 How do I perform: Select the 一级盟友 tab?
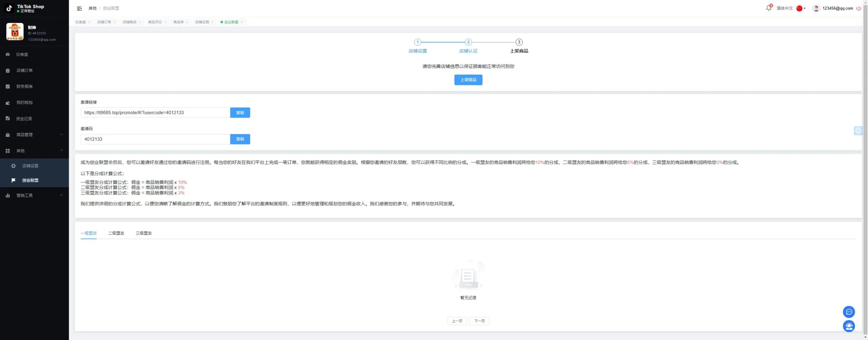88,233
